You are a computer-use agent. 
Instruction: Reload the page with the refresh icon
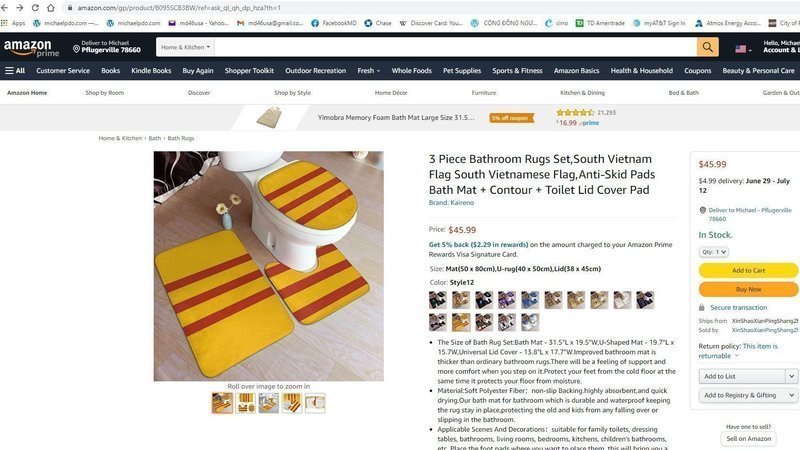pos(35,8)
